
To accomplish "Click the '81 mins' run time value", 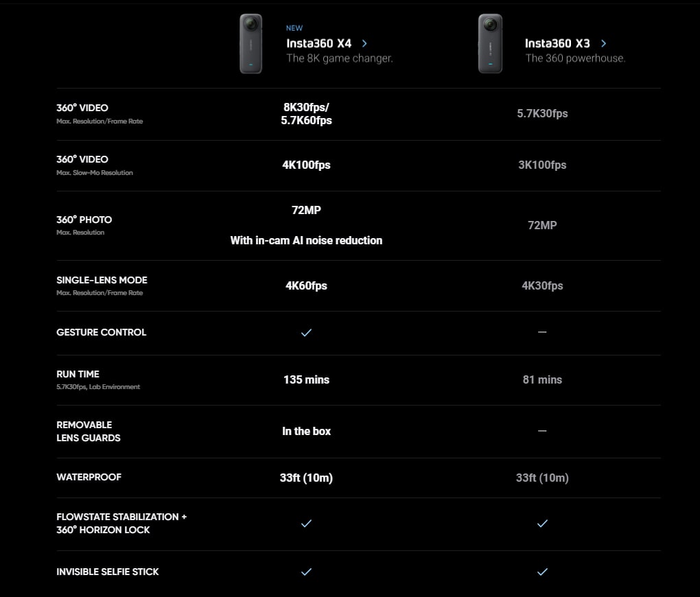I will click(542, 380).
